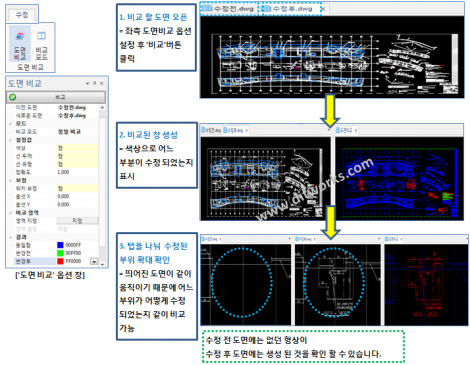Click the drawing canvas in step 1 window

pyautogui.click(x=332, y=57)
